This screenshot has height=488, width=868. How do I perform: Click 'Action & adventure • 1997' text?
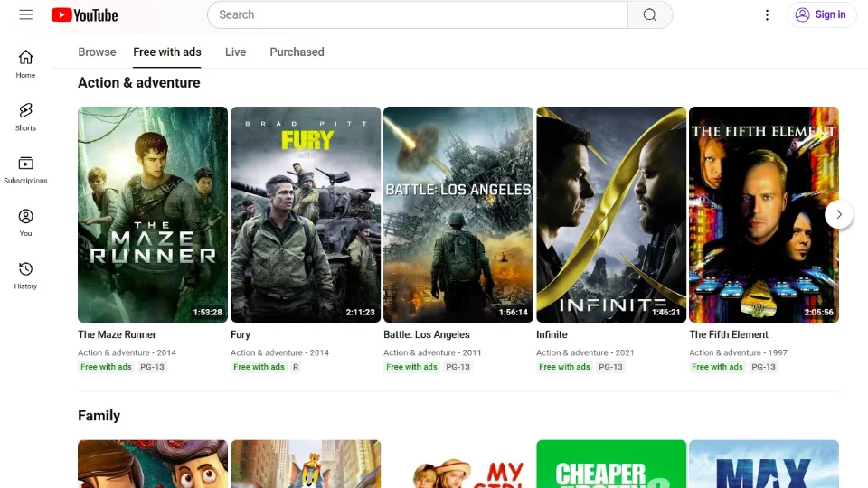738,352
